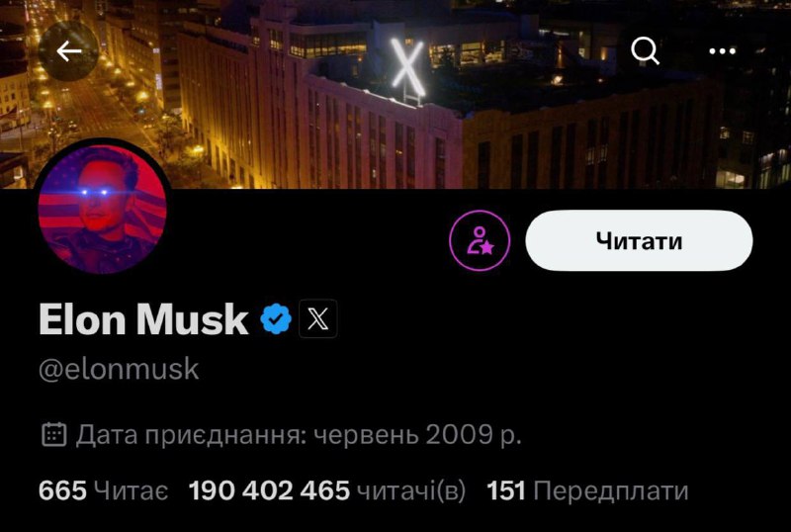This screenshot has width=791, height=532.
Task: Follow the account with Читати button
Action: [639, 240]
